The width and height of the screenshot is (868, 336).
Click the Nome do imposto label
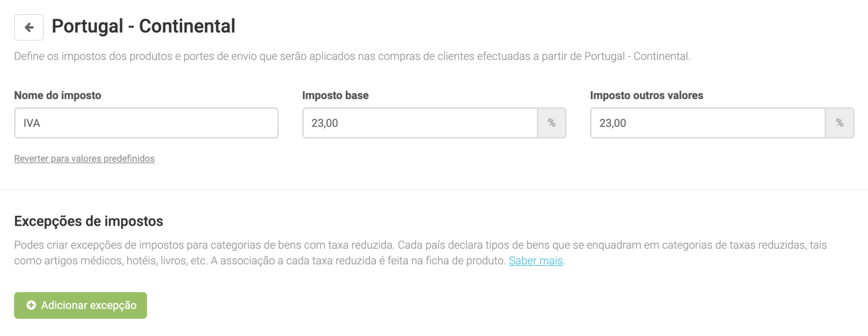pyautogui.click(x=57, y=95)
